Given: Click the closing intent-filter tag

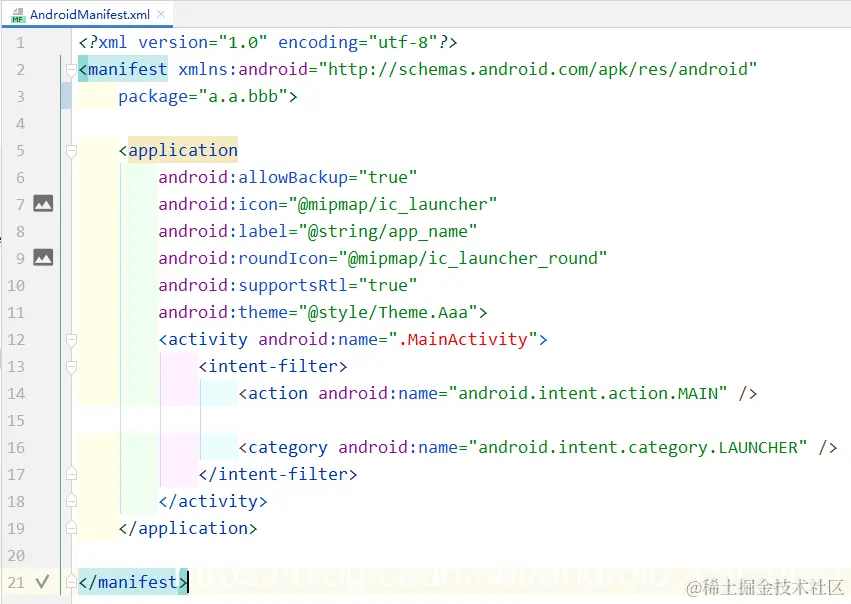Looking at the screenshot, I should coord(278,474).
